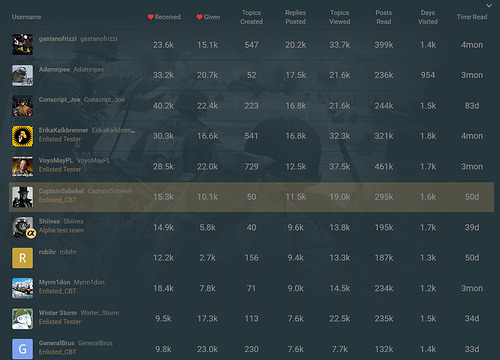
Task: Select 20.7k Given value for Adamnpee
Action: 207,75
